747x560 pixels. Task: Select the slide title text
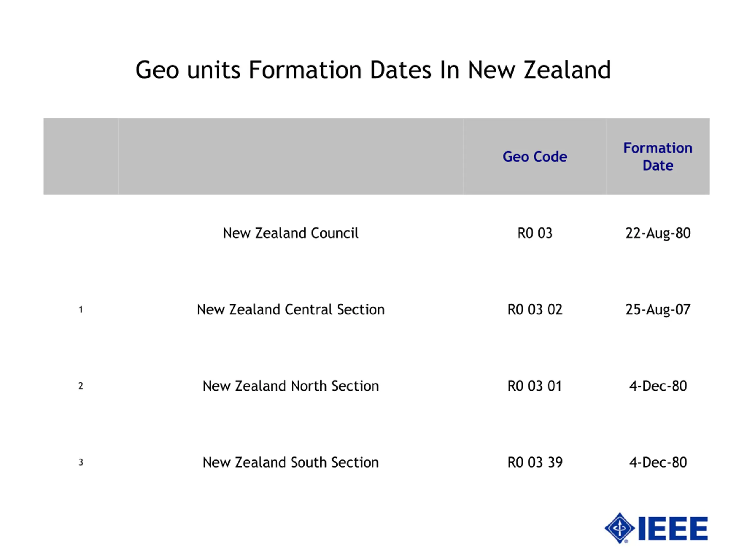coord(373,70)
